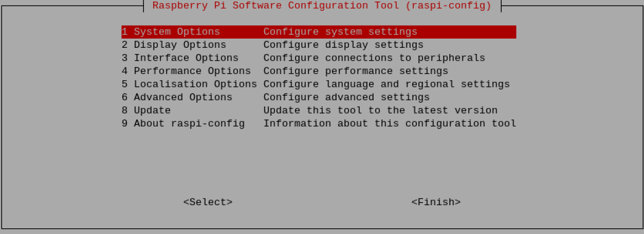Click the hotkey number 9 beside About
The width and height of the screenshot is (644, 234).
124,123
